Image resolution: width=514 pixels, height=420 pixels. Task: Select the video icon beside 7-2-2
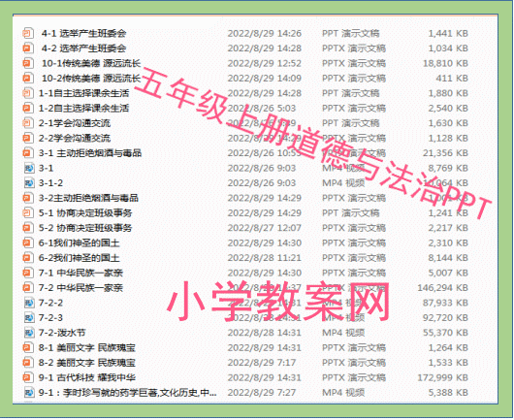tap(29, 303)
